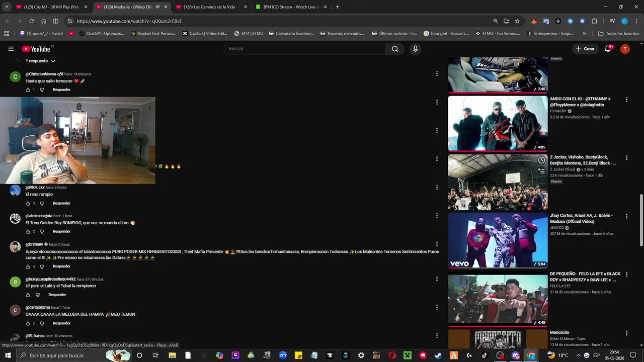
Task: Switch to Los Caminos de la Vida tab
Action: pyautogui.click(x=211, y=7)
